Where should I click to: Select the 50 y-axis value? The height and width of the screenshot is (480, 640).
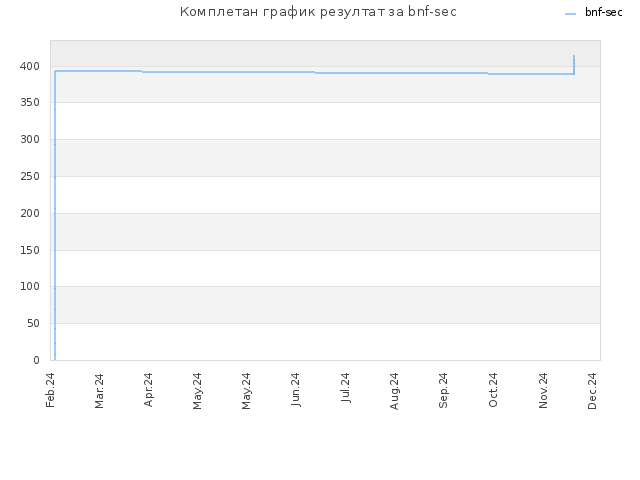(x=33, y=324)
